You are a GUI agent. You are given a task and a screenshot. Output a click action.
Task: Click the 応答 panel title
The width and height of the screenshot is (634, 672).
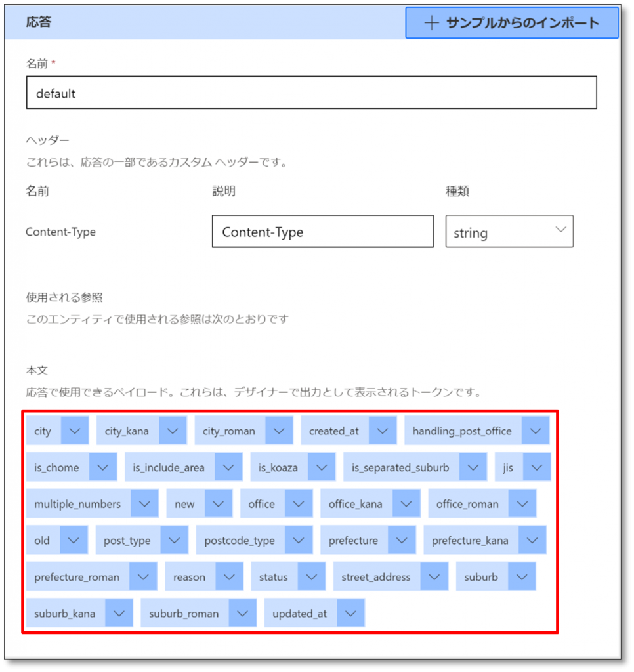[x=39, y=22]
